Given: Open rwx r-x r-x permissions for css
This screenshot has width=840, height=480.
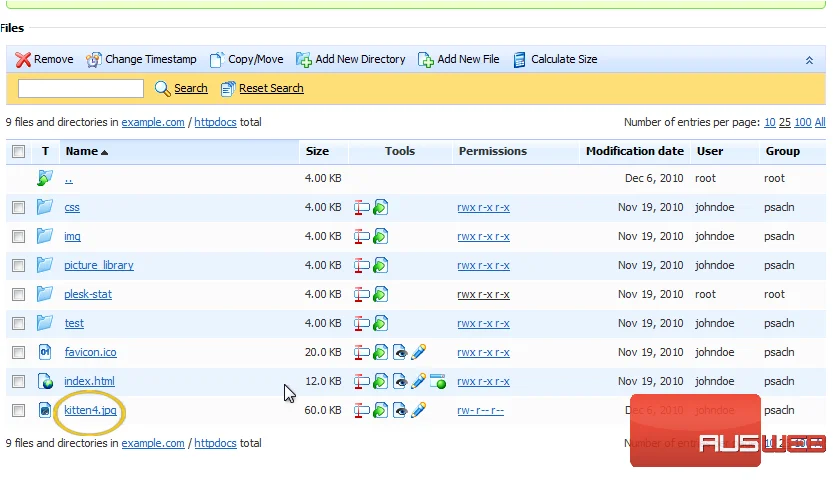Looking at the screenshot, I should point(483,207).
